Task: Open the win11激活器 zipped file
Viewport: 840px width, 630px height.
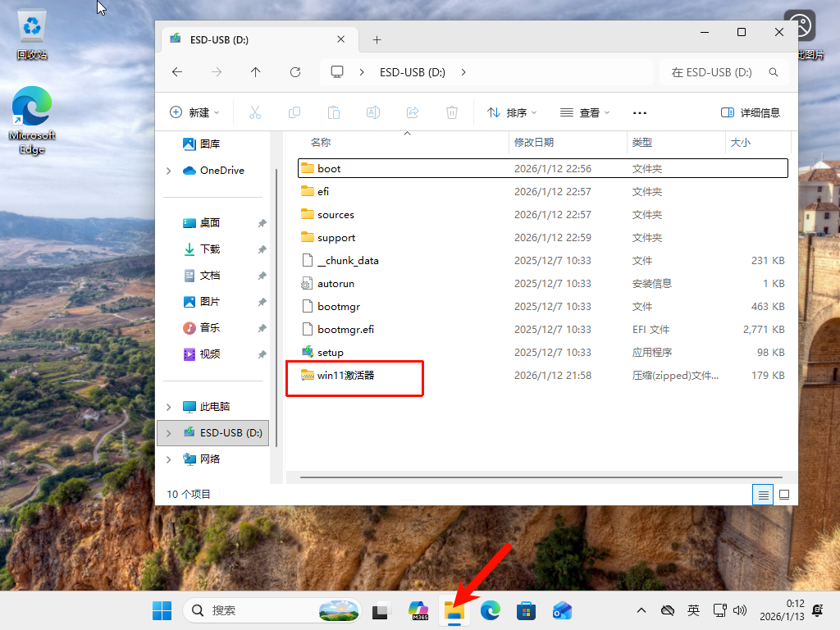Action: (x=345, y=375)
